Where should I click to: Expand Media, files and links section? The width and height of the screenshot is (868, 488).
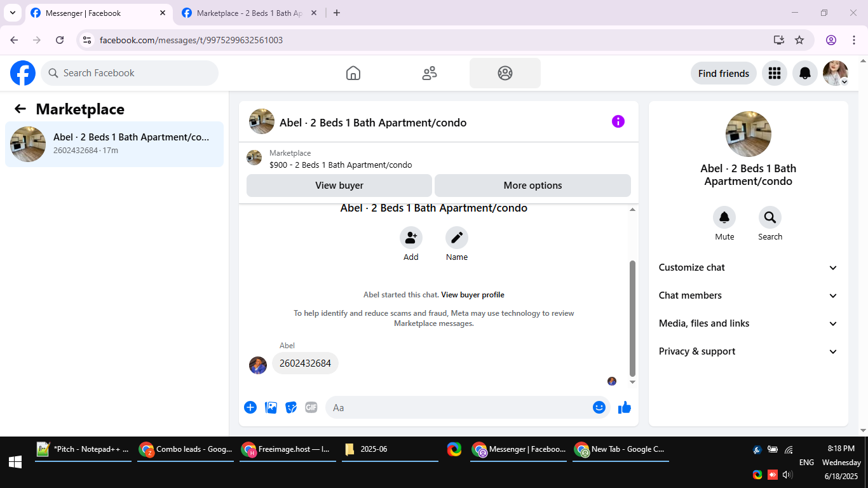(749, 323)
